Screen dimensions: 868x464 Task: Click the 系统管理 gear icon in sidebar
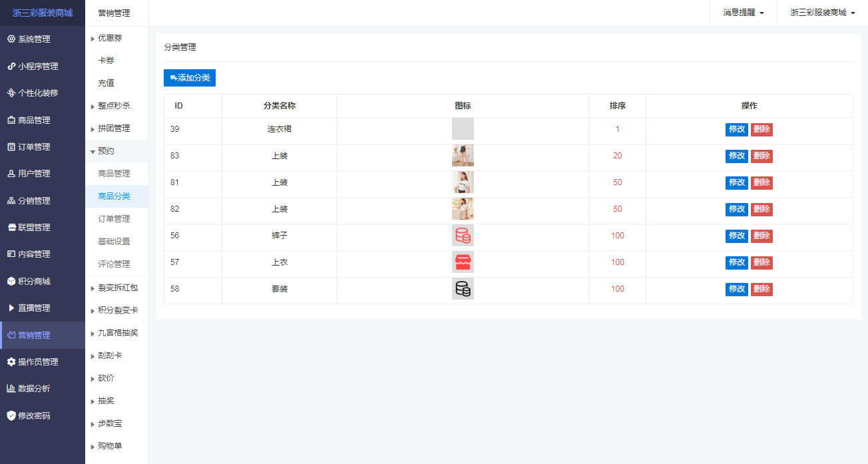click(11, 39)
